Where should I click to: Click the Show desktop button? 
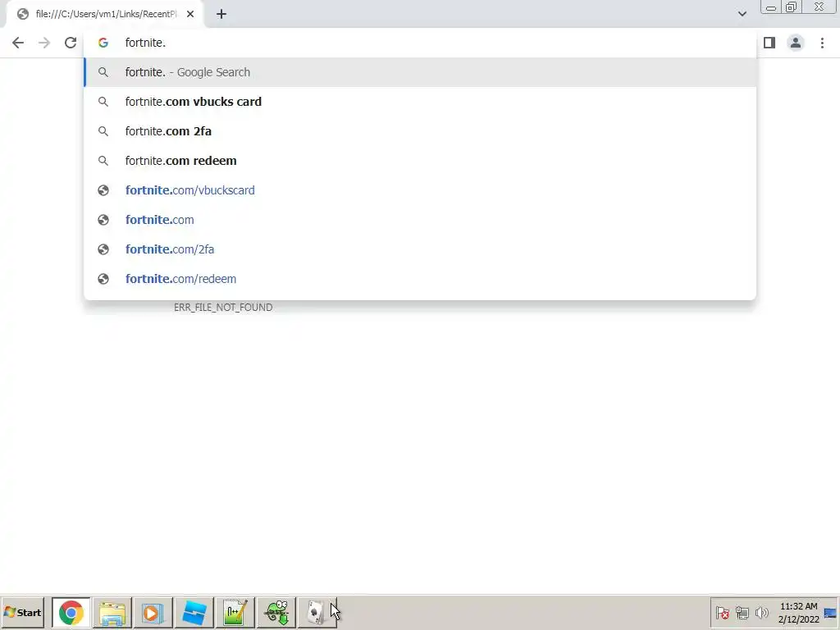click(x=830, y=612)
